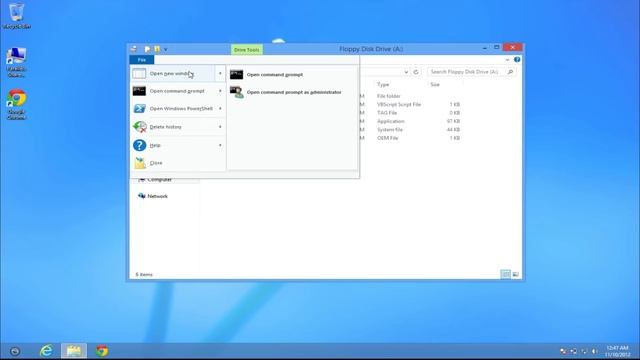
Task: Click the Help question mark menu icon
Action: click(x=139, y=145)
